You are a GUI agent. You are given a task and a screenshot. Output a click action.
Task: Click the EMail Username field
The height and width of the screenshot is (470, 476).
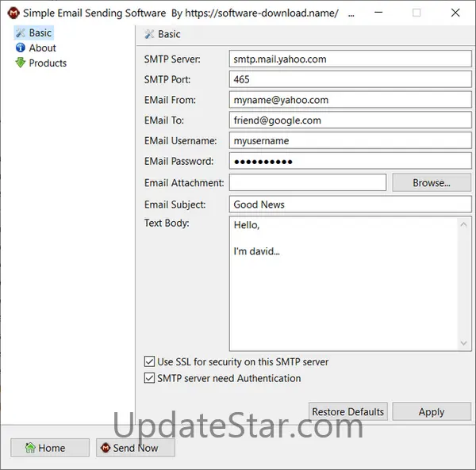[x=351, y=140]
